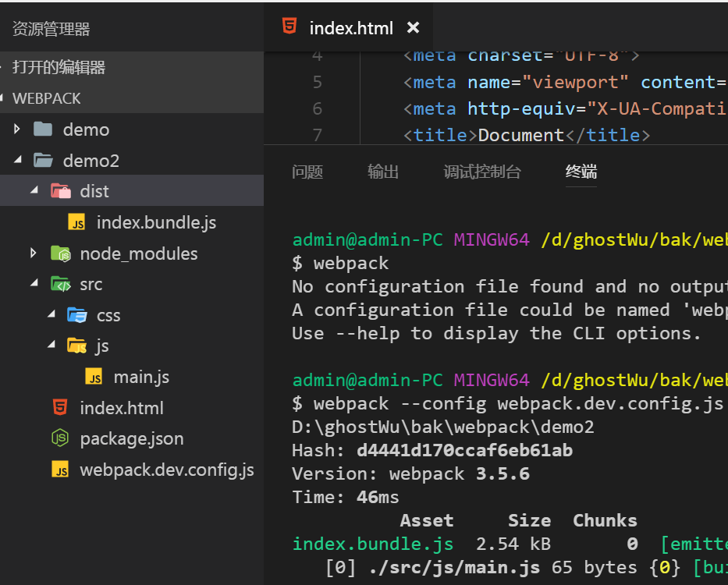Click the D:\ghostWu\bak\webpack\demo2 path line
This screenshot has width=728, height=585.
pyautogui.click(x=443, y=427)
